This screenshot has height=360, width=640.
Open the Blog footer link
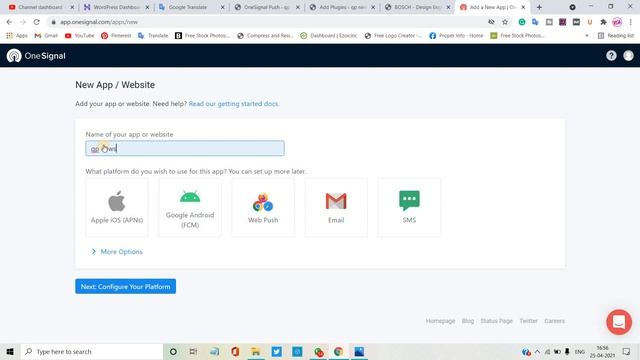tap(468, 321)
